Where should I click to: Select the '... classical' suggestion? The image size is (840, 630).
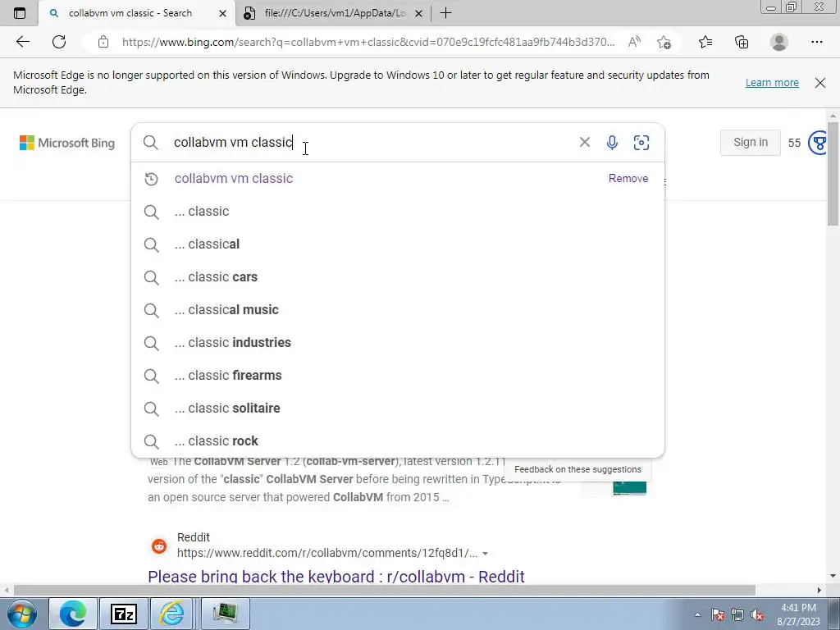(x=398, y=244)
